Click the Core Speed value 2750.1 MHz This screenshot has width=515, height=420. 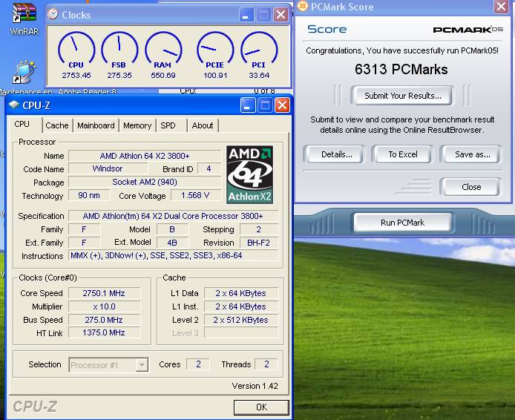coord(104,293)
